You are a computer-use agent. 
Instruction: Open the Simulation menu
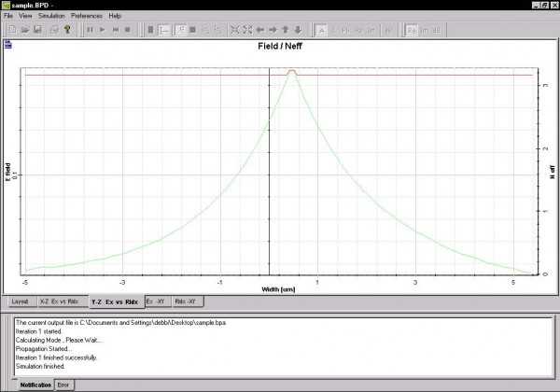coord(51,16)
